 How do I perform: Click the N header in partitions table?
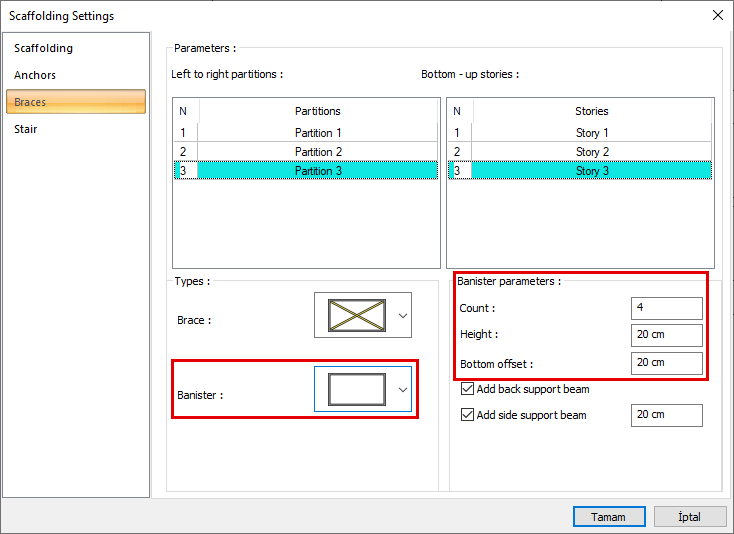183,111
